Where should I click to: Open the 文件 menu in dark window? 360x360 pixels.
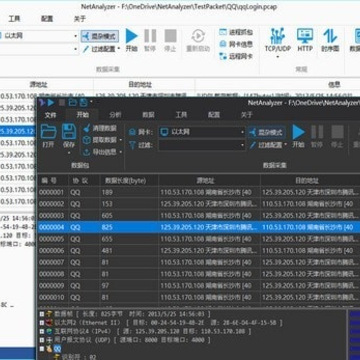(x=51, y=115)
